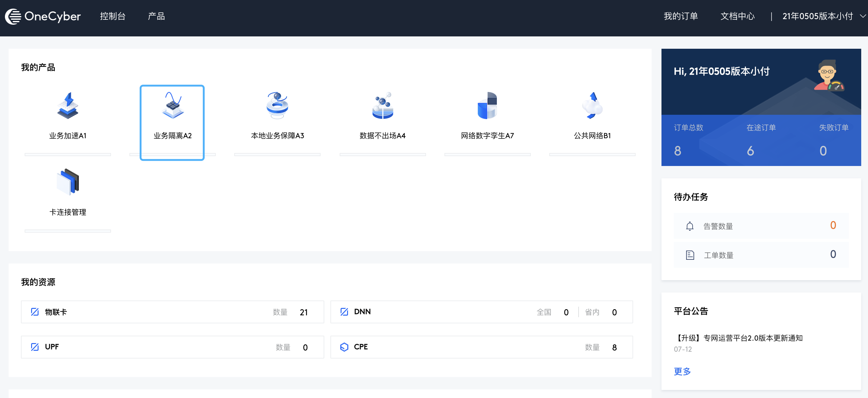This screenshot has height=398, width=868.
Task: Click the 数据不出场A4 product icon
Action: click(383, 106)
